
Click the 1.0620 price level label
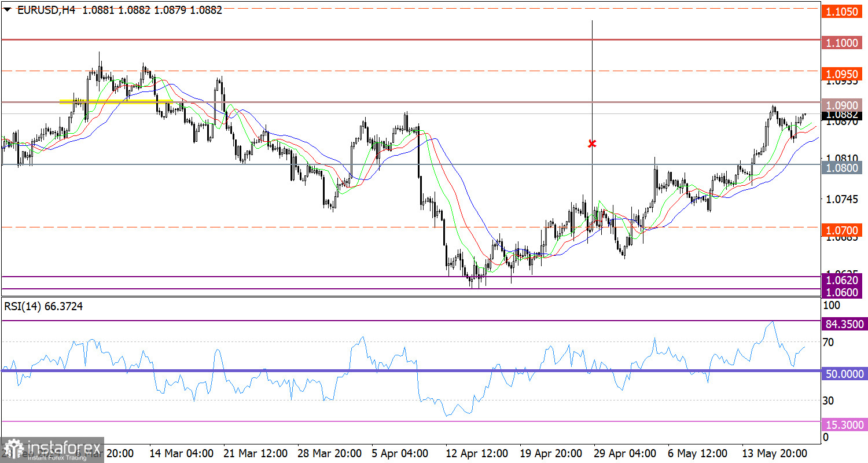pyautogui.click(x=843, y=281)
